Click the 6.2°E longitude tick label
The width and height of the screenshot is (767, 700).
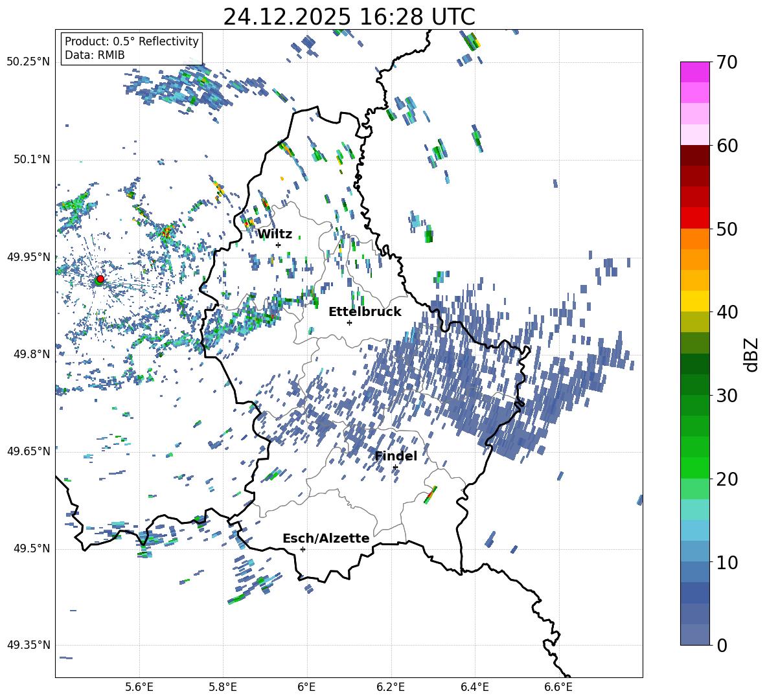391,686
